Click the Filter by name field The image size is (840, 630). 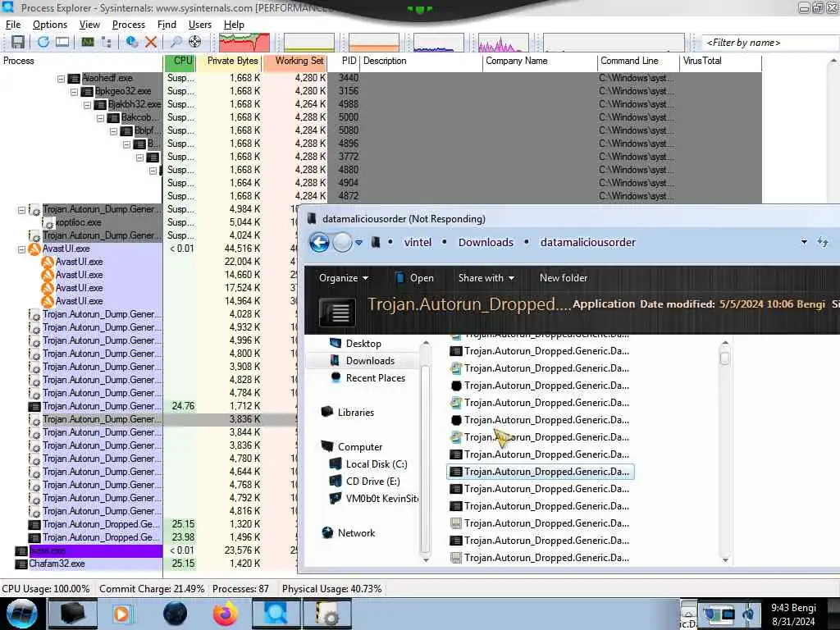pos(770,43)
